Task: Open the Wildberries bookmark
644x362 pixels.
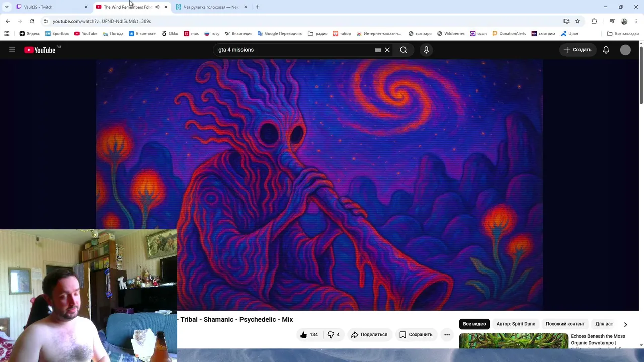Action: pos(451,34)
